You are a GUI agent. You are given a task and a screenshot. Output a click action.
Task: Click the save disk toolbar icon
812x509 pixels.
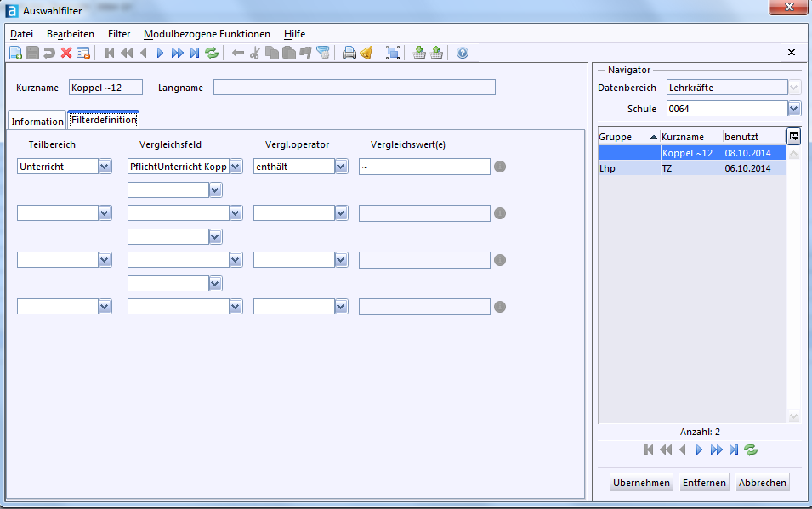(x=32, y=53)
